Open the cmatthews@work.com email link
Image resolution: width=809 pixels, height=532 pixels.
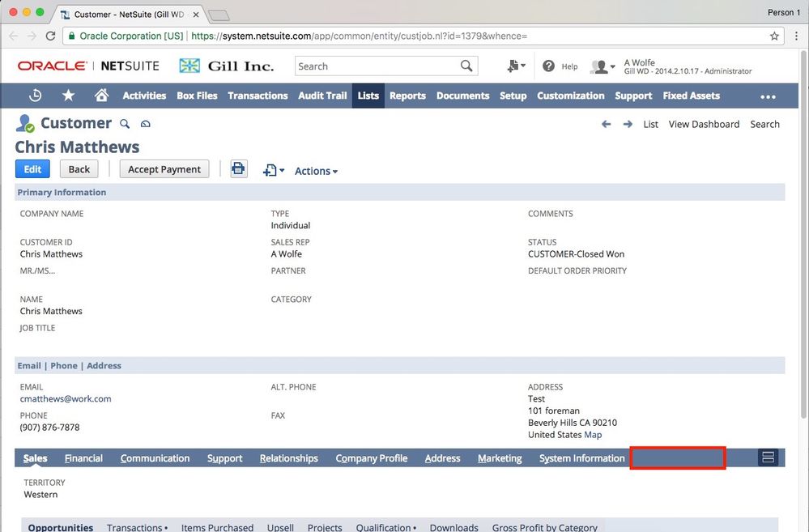click(x=66, y=398)
